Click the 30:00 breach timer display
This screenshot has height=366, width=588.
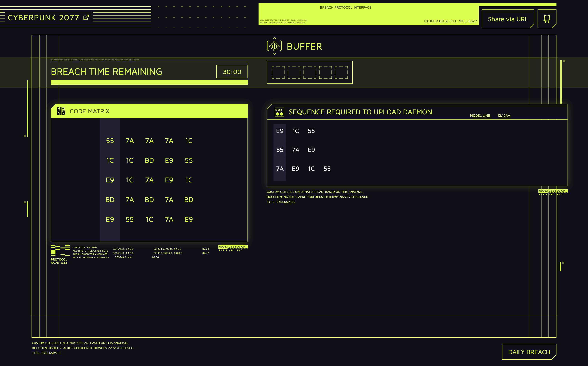(232, 72)
